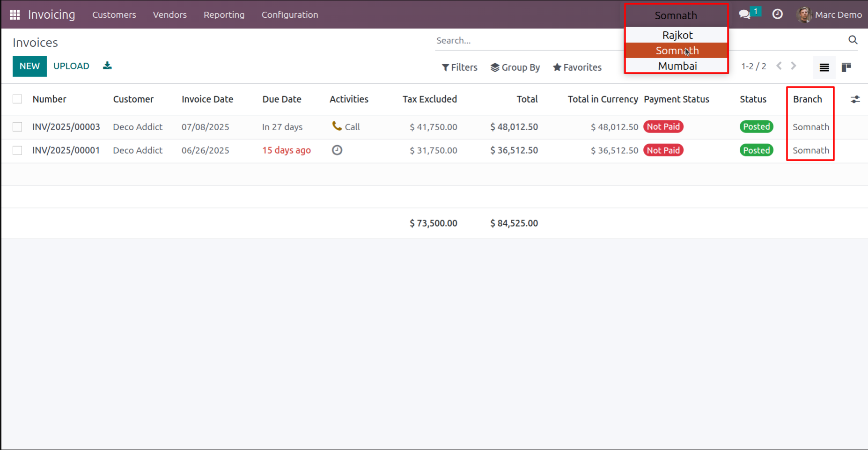The height and width of the screenshot is (450, 868).
Task: Switch to kanban view icon
Action: point(846,67)
